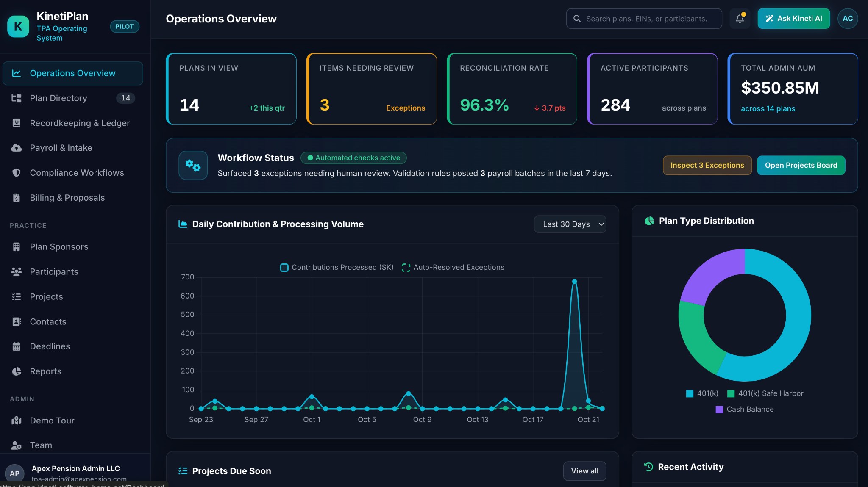Click the Plan Directory sidebar icon

17,98
